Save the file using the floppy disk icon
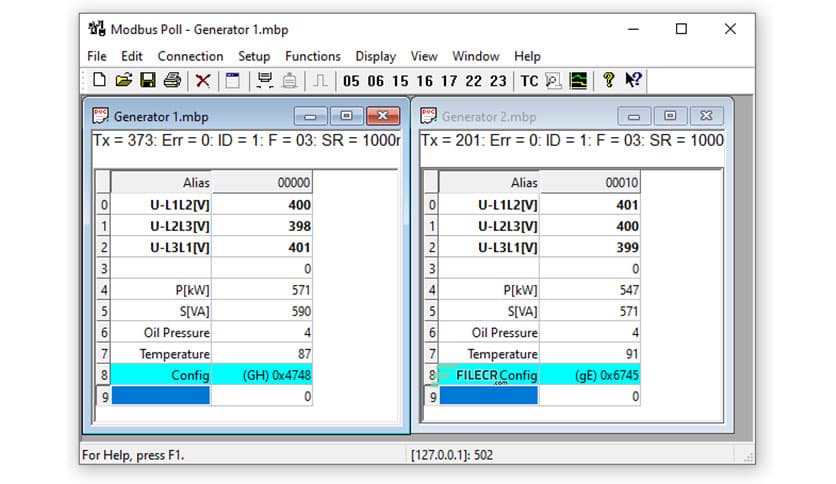The width and height of the screenshot is (836, 484). click(148, 81)
